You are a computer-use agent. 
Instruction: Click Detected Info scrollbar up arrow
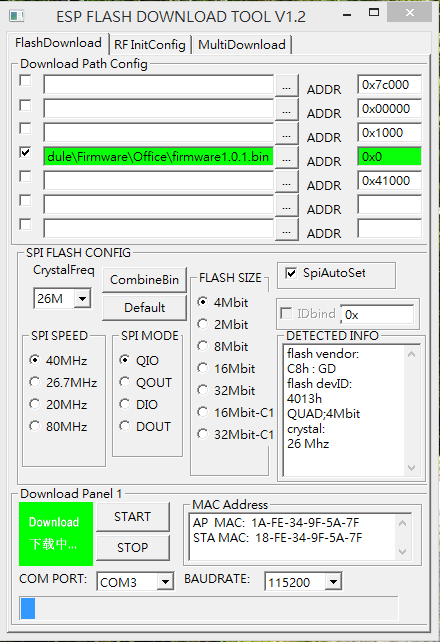coord(412,354)
